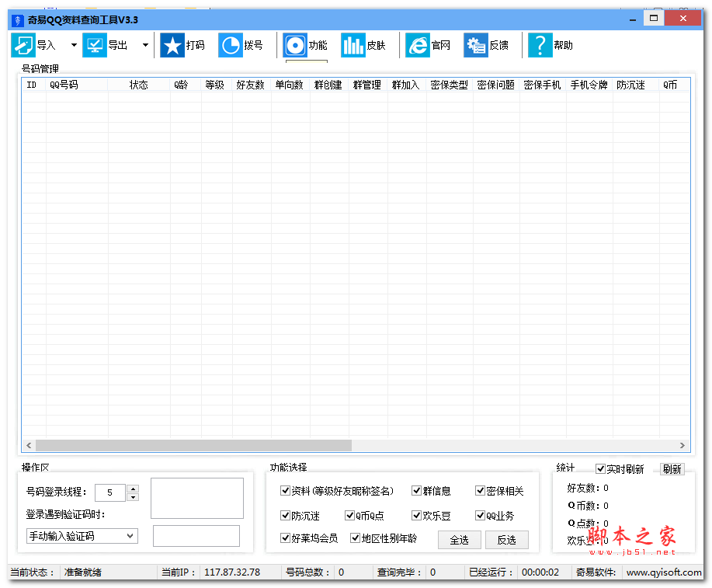Screen dimensions: 712x588
Task: Toggle 资料(等级好友昵称签名) checkbox
Action: 285,491
